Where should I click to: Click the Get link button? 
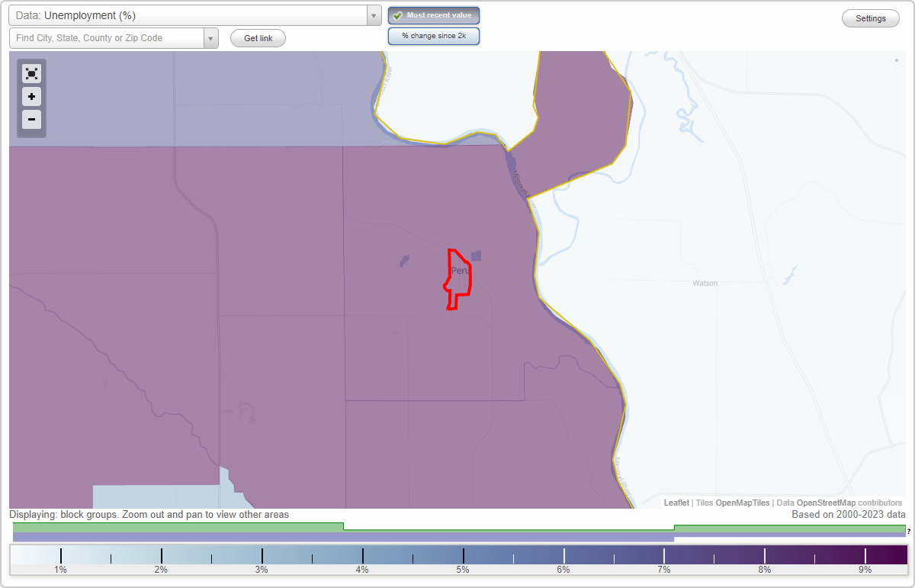point(258,38)
